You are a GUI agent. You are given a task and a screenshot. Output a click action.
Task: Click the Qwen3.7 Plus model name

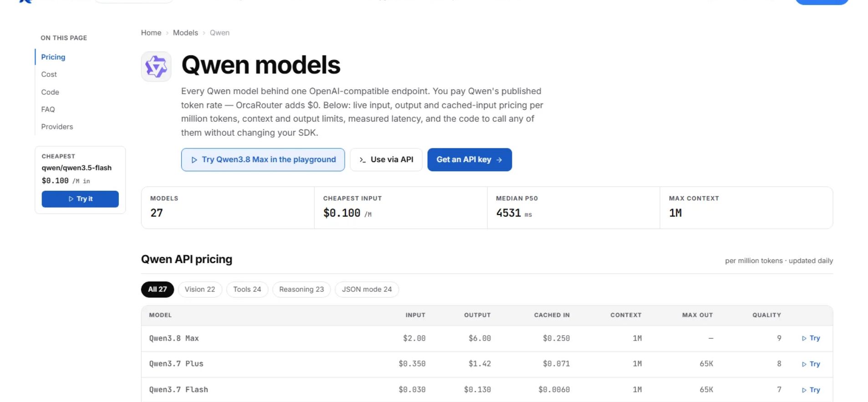pos(176,364)
